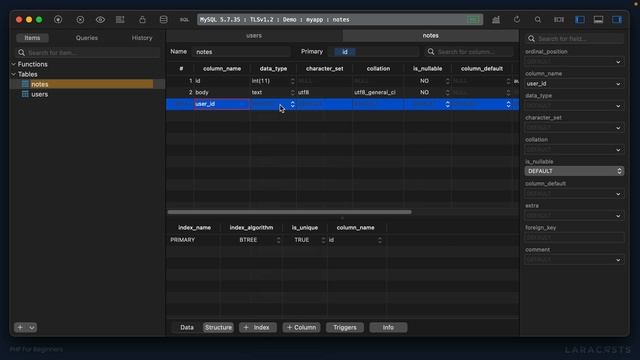Click the cancel-changes circle-x toolbar icon
The width and height of the screenshot is (640, 360).
tap(80, 20)
